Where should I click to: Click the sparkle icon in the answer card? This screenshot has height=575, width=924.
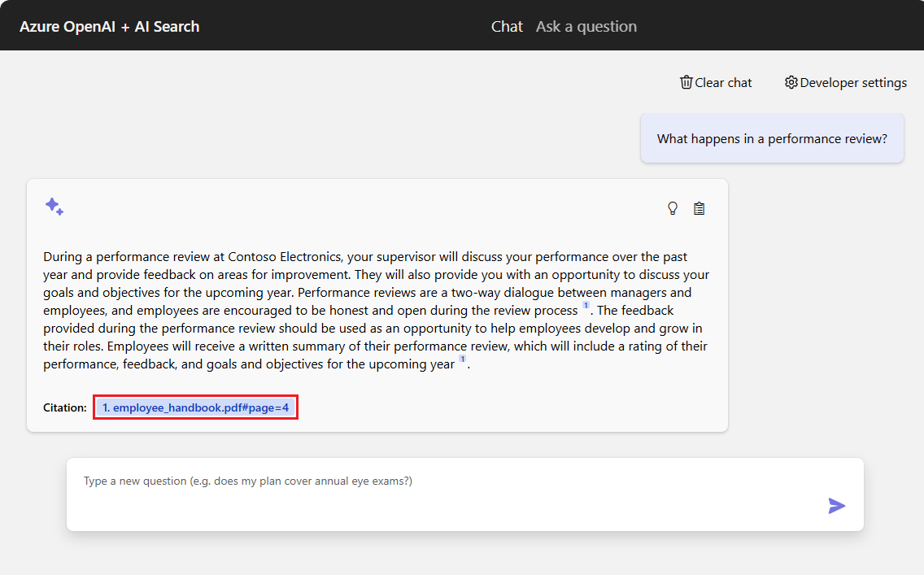click(x=54, y=207)
